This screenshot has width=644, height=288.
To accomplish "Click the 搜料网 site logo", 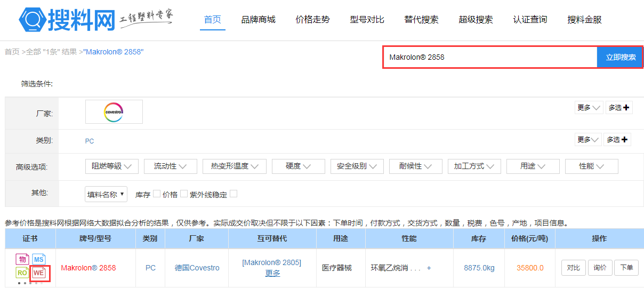I will pyautogui.click(x=67, y=20).
